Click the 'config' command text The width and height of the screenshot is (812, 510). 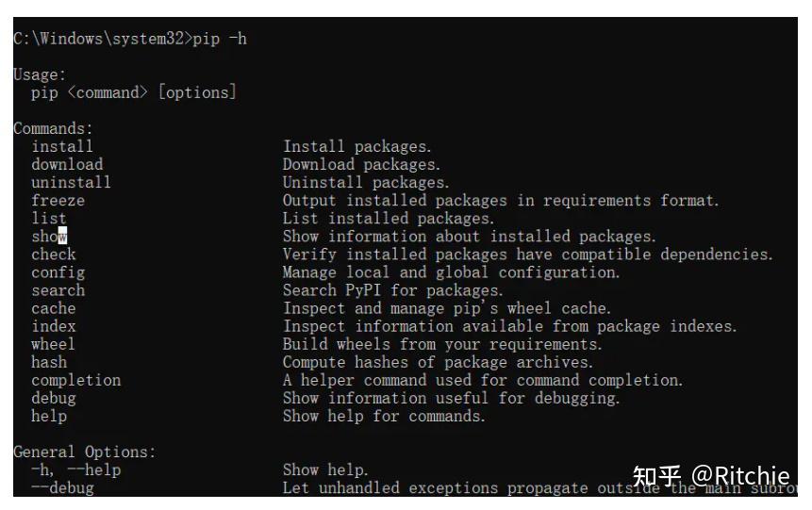pos(58,272)
